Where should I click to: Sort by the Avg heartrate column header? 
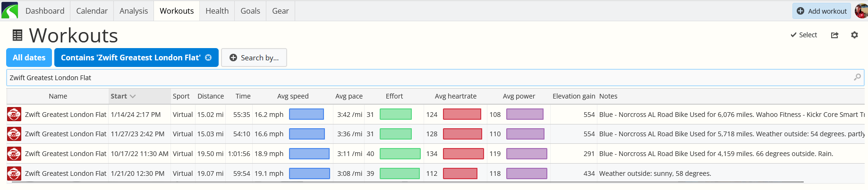click(x=456, y=96)
